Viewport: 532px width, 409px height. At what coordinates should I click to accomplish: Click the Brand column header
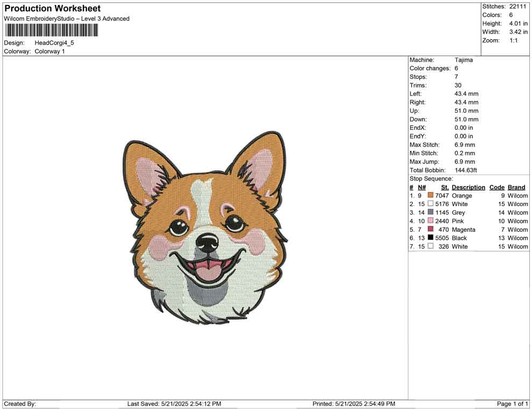click(516, 187)
